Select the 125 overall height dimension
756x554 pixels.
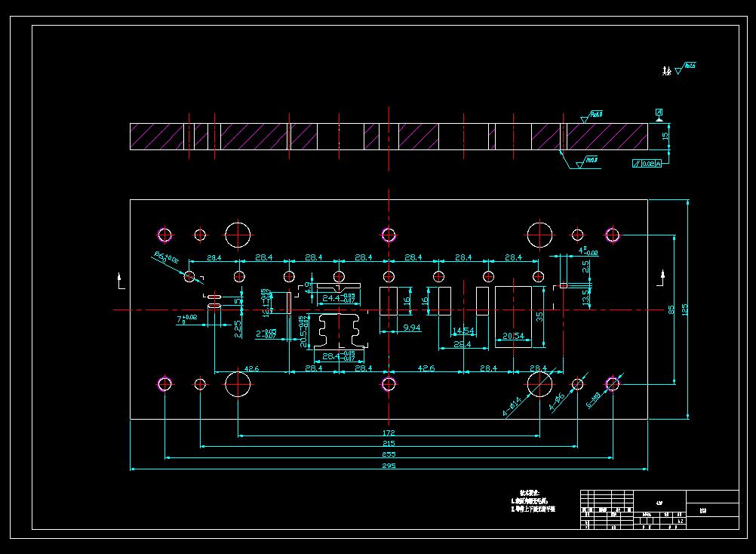pos(684,309)
